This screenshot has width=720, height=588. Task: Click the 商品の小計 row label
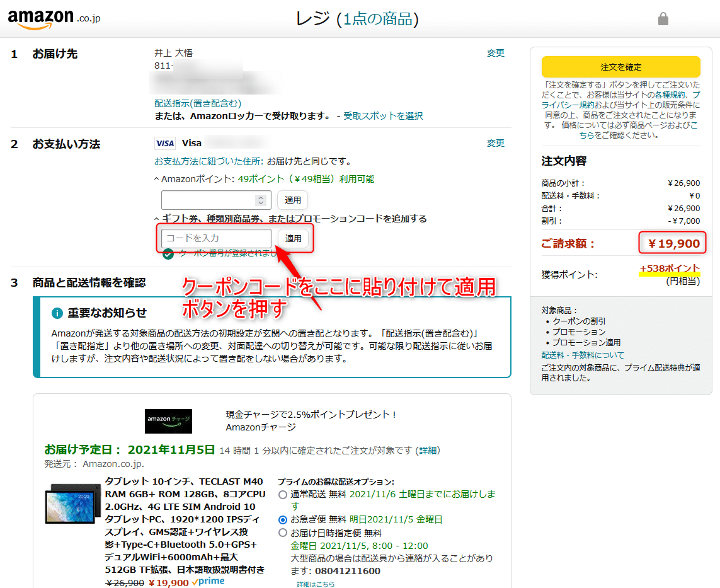(x=563, y=183)
